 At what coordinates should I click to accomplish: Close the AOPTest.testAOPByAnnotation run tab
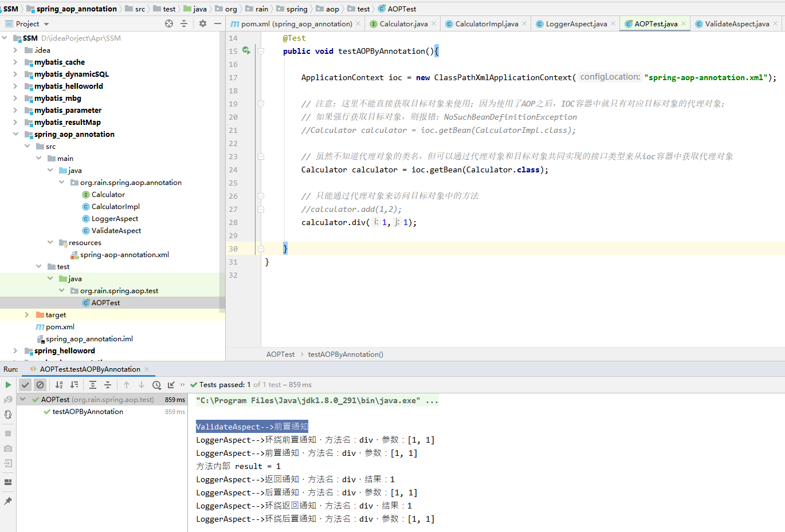[147, 369]
